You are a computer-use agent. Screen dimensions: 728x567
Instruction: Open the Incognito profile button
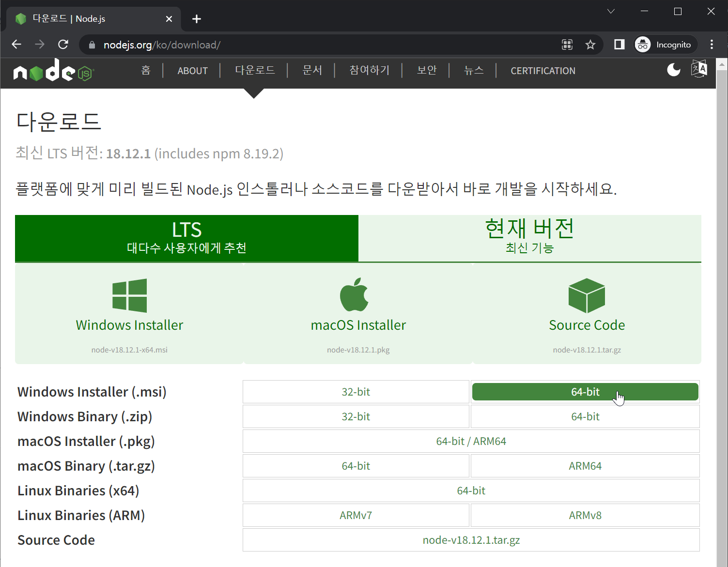666,45
